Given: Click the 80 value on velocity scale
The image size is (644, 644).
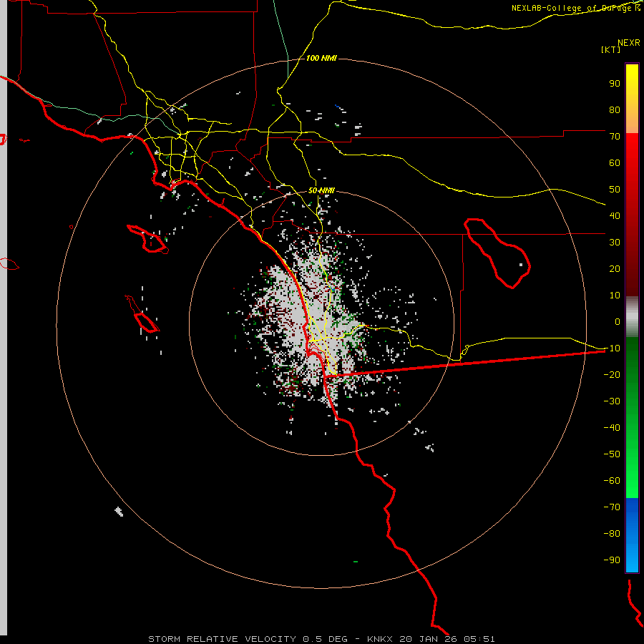Looking at the screenshot, I should tap(615, 109).
